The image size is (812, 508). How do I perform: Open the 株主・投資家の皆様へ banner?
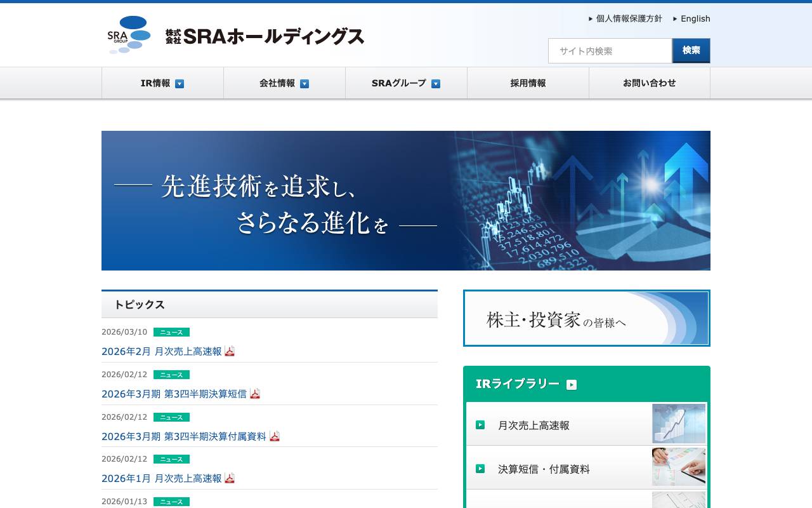point(587,318)
